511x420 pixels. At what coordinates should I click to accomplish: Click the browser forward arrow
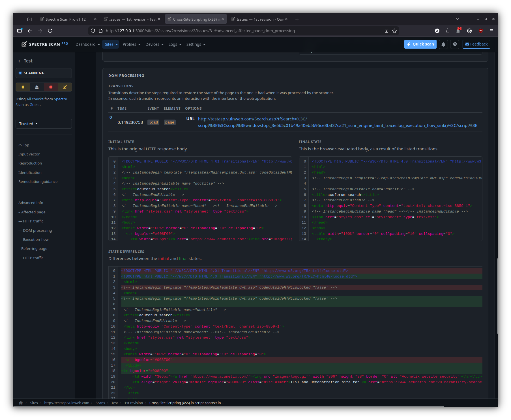(40, 31)
